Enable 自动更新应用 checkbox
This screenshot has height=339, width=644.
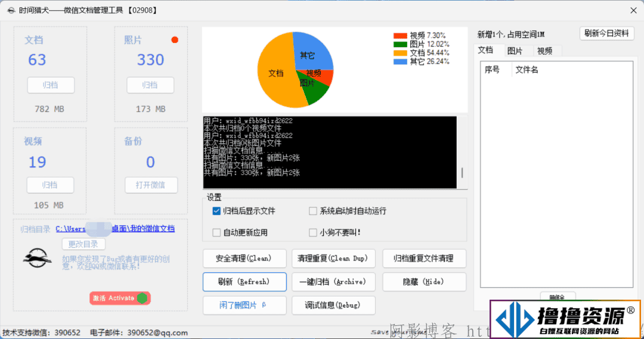click(216, 233)
